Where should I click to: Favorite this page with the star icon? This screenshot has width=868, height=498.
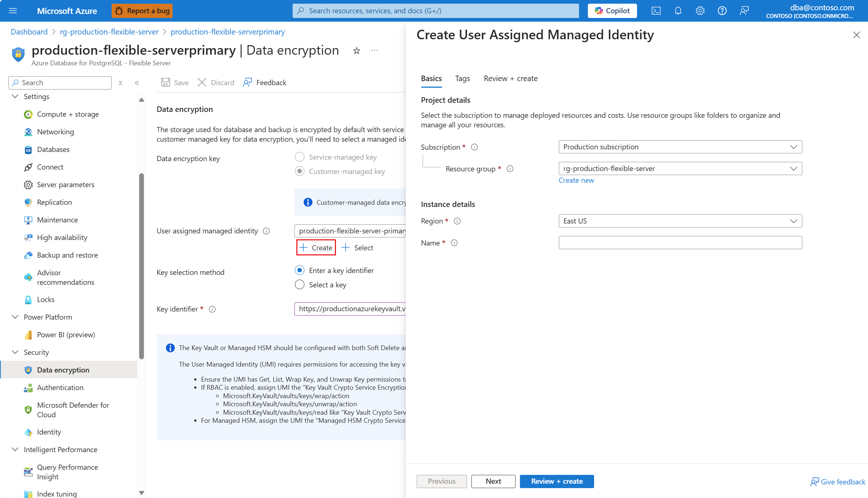pyautogui.click(x=356, y=51)
